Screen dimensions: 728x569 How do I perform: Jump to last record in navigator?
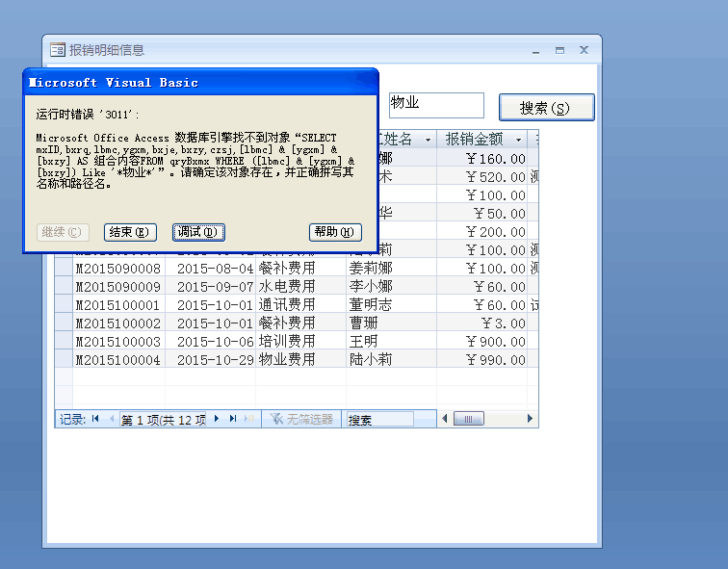coord(233,419)
